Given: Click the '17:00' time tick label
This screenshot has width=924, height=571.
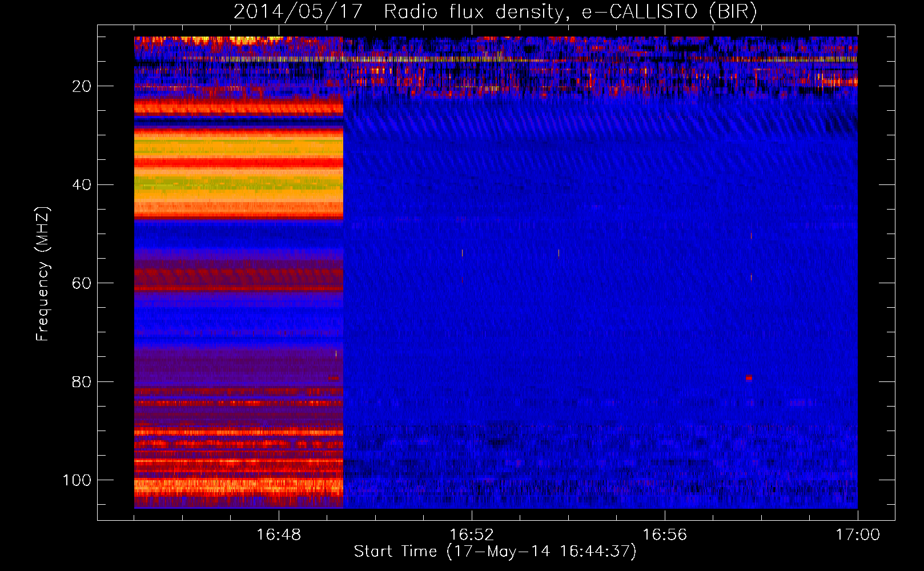Looking at the screenshot, I should (858, 535).
